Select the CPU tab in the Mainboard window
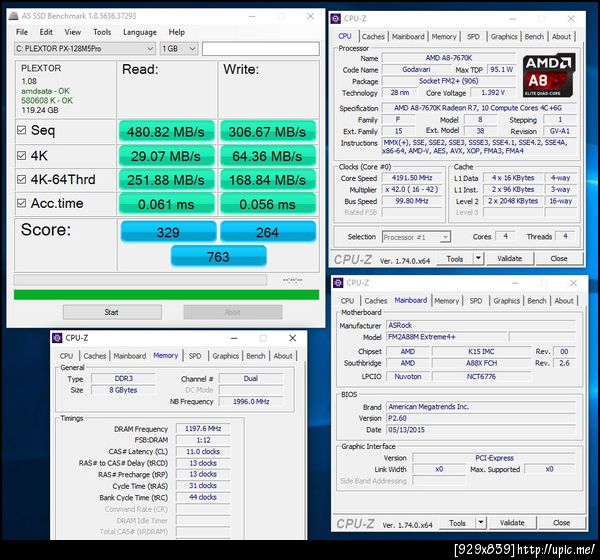This screenshot has height=560, width=600. (347, 301)
